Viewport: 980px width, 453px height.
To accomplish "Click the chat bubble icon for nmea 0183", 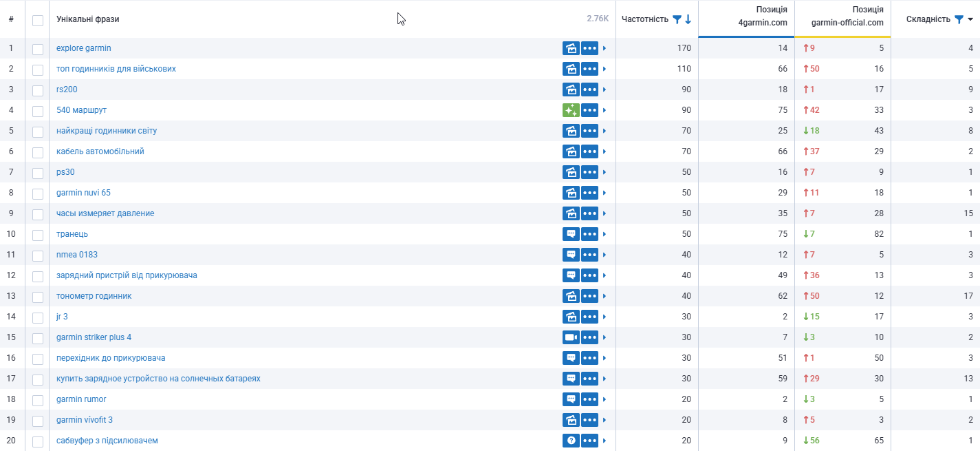I will pyautogui.click(x=571, y=255).
